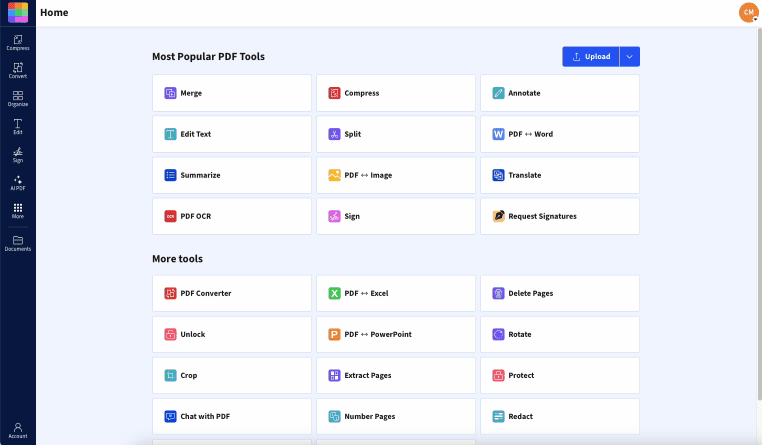Image resolution: width=762 pixels, height=445 pixels.
Task: Click the Annotate pencil icon
Action: [498, 93]
